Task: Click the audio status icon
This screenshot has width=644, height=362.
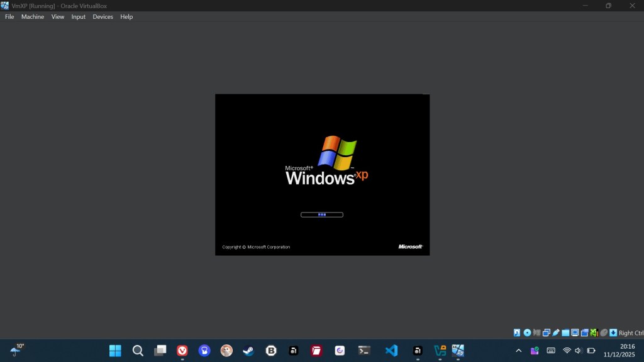Action: pyautogui.click(x=536, y=333)
